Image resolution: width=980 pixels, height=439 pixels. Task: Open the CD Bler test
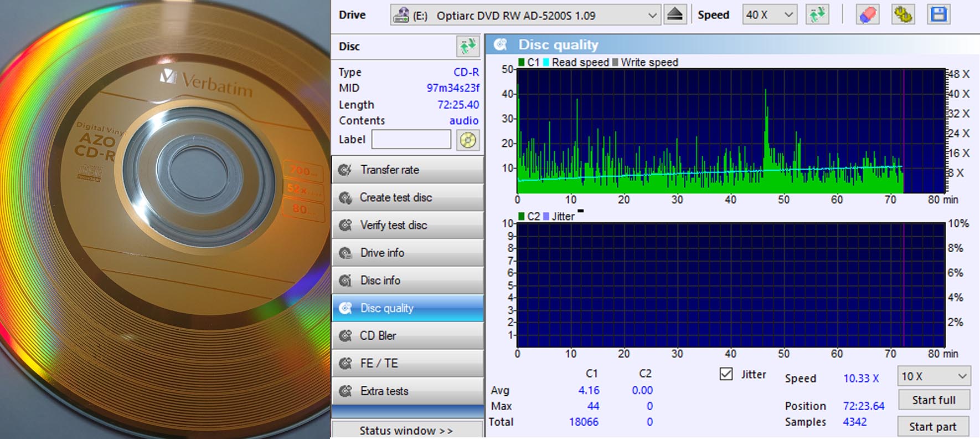(408, 335)
